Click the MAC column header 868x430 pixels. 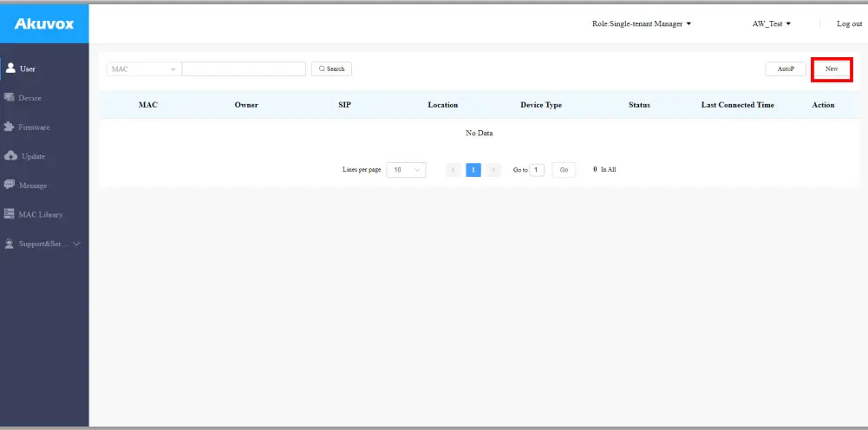147,105
